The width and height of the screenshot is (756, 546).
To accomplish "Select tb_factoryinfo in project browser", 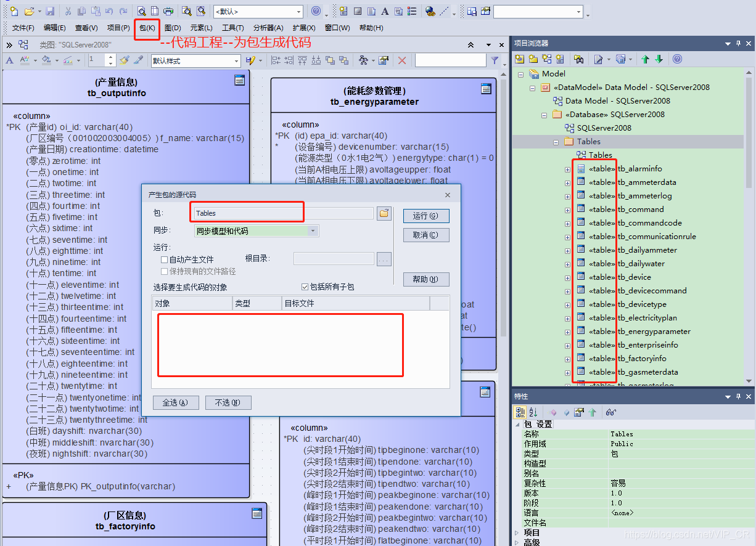I will point(641,359).
